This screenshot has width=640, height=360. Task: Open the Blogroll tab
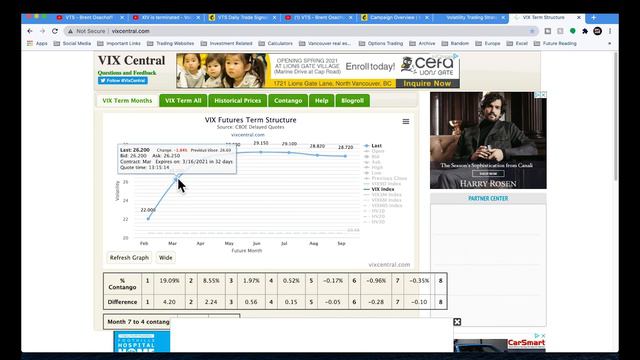[x=353, y=100]
